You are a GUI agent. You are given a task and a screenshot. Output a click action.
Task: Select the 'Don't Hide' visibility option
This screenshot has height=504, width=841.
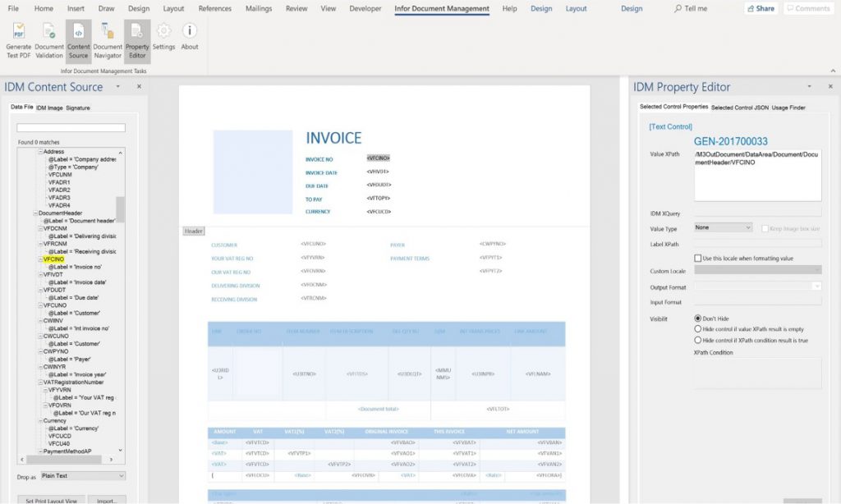click(698, 318)
